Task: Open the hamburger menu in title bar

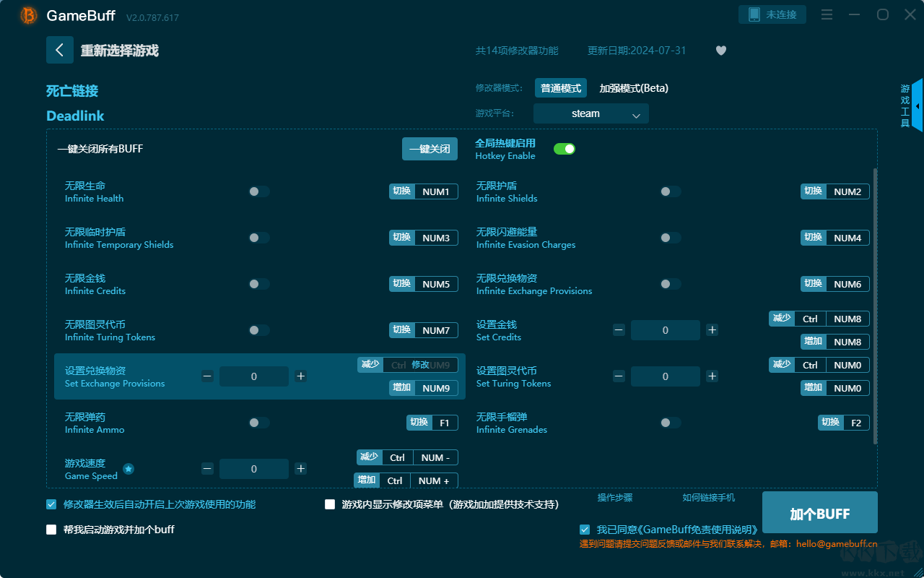Action: (827, 14)
